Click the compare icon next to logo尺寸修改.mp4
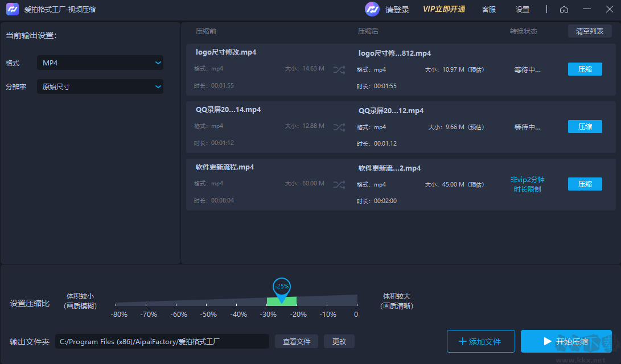The width and height of the screenshot is (621, 364). click(339, 69)
